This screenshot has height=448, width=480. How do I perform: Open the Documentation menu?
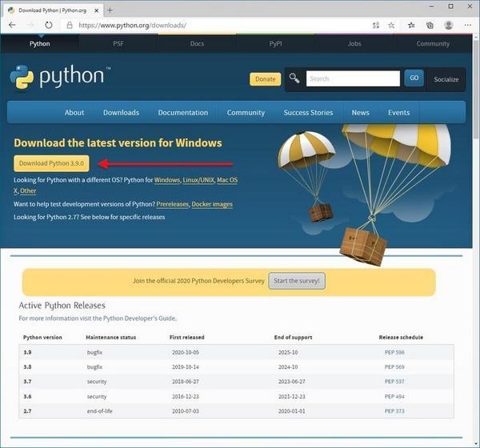point(183,113)
